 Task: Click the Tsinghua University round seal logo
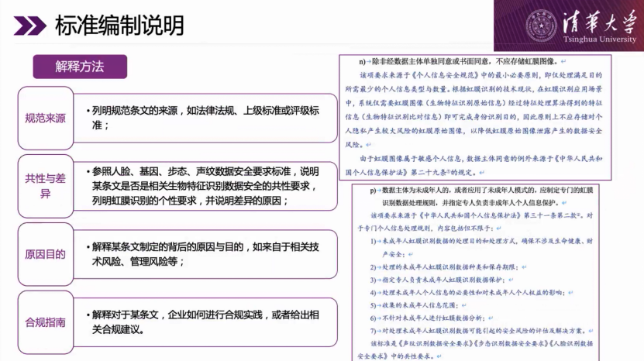click(542, 26)
